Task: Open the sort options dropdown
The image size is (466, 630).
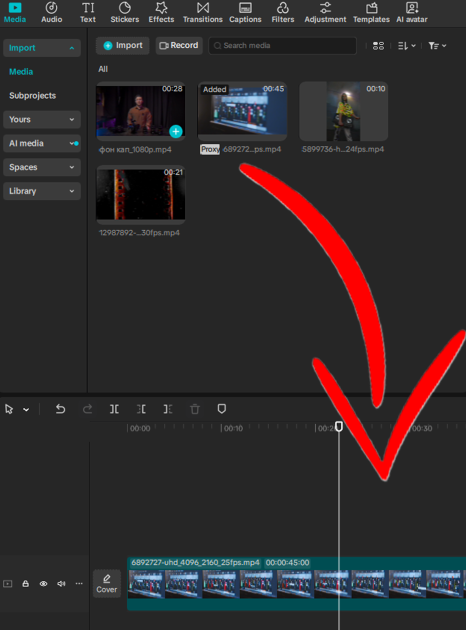Action: point(407,46)
